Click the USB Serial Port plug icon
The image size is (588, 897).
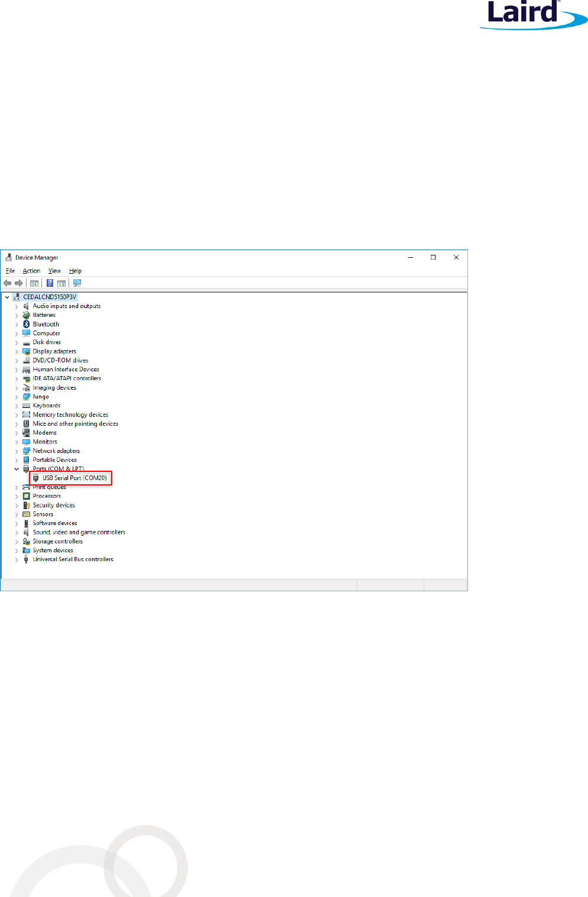point(36,478)
